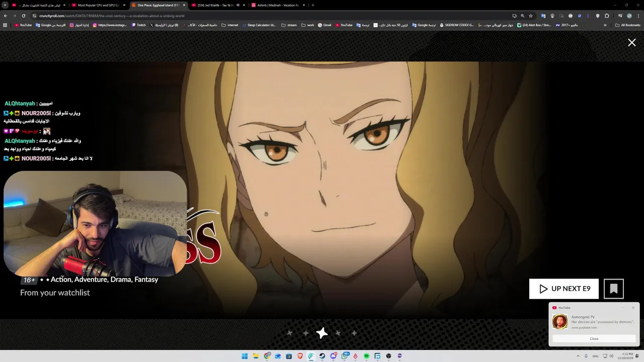Select the fourth carousel star indicator

(x=338, y=333)
